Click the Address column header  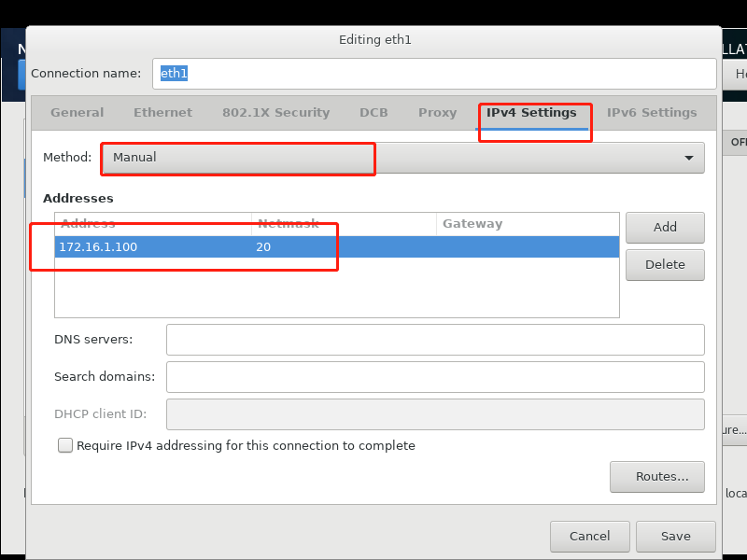click(x=153, y=224)
